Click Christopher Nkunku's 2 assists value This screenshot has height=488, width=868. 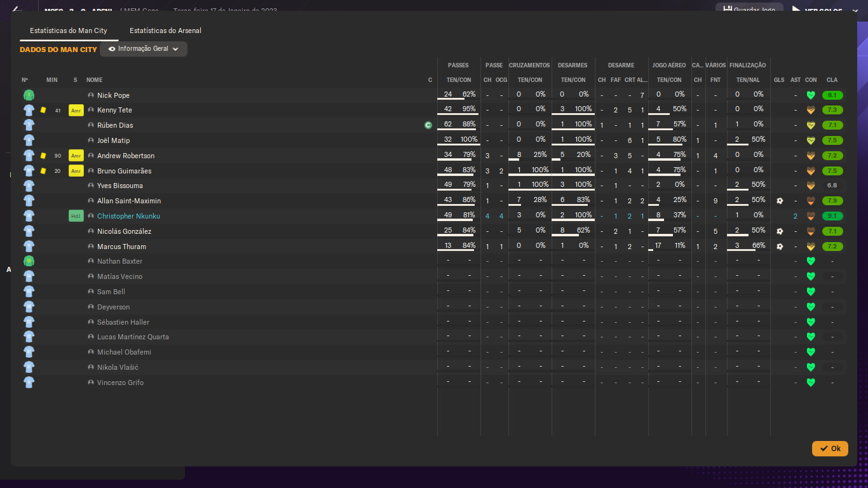(796, 216)
